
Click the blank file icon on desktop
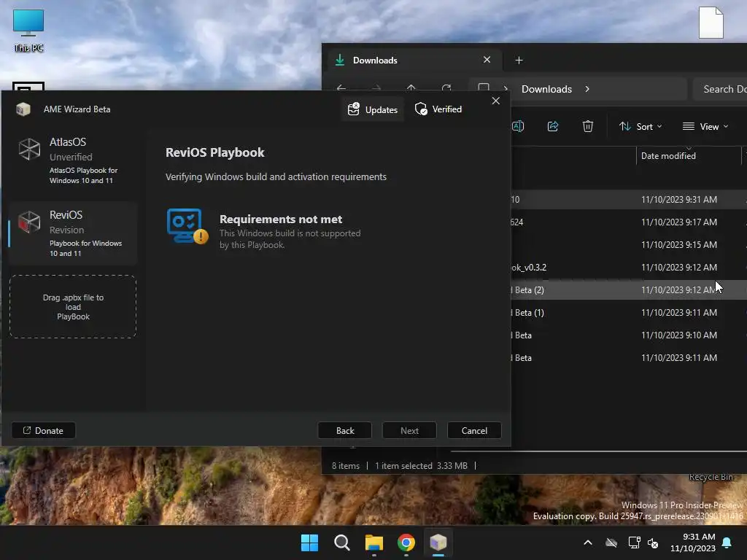[x=711, y=23]
